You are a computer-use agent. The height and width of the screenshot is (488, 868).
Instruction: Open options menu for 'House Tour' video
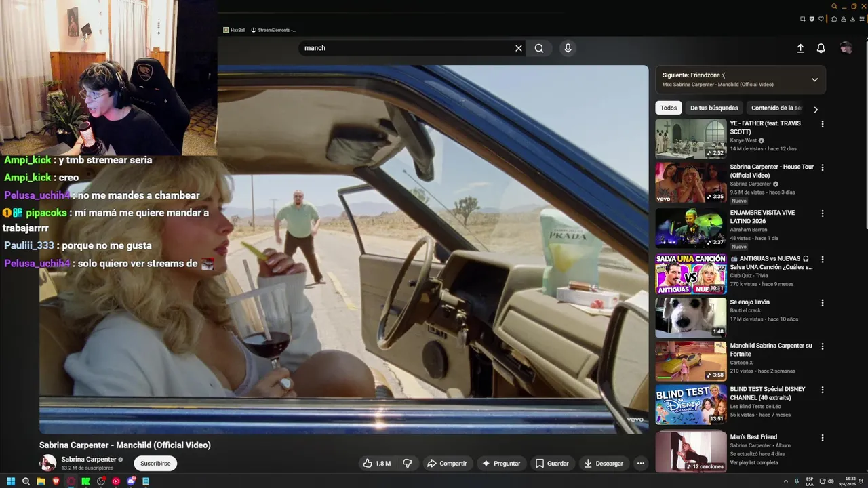tap(823, 167)
